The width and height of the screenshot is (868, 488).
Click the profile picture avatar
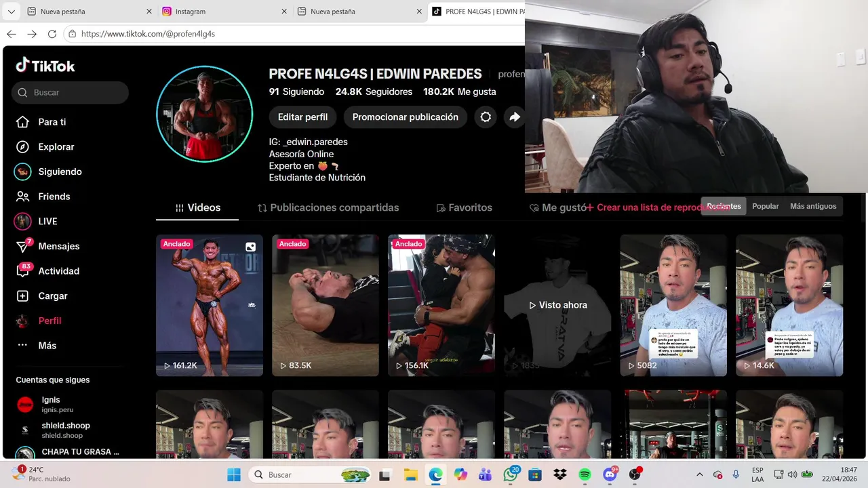pyautogui.click(x=205, y=114)
